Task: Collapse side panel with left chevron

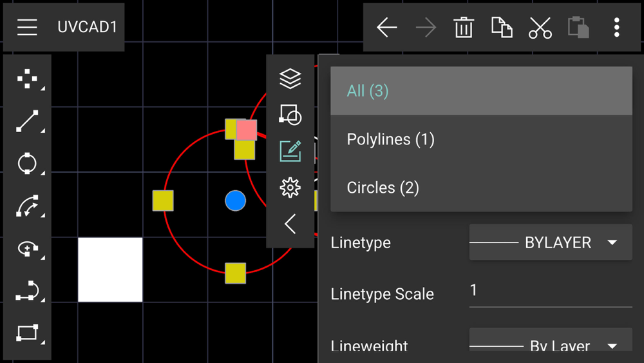Action: (x=290, y=224)
